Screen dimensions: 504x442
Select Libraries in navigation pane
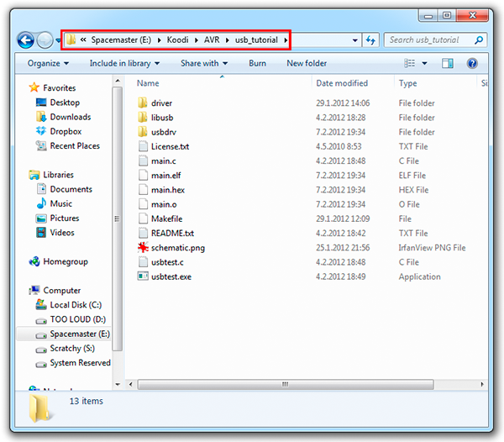(x=58, y=175)
